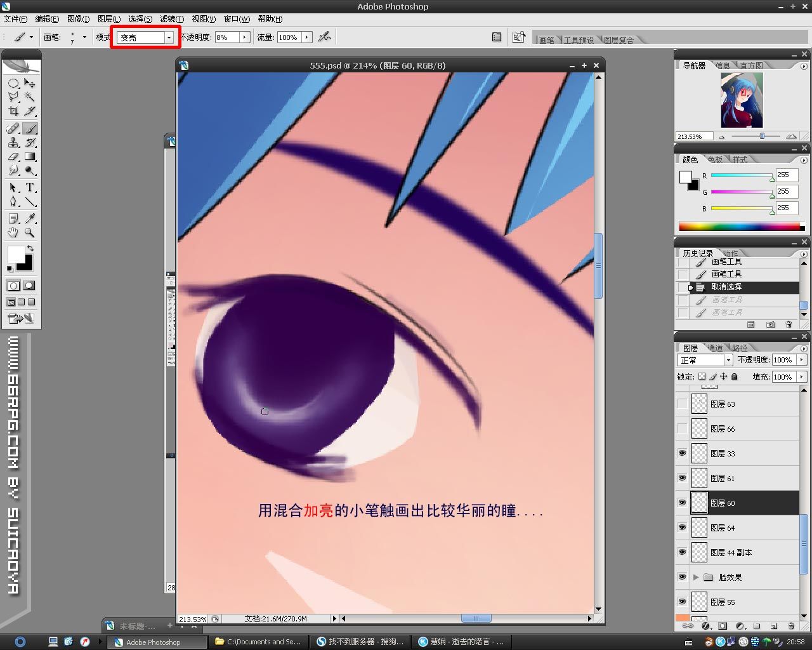Click the foreground color swatch in toolbox
Viewport: 812px width, 650px height.
[16, 254]
